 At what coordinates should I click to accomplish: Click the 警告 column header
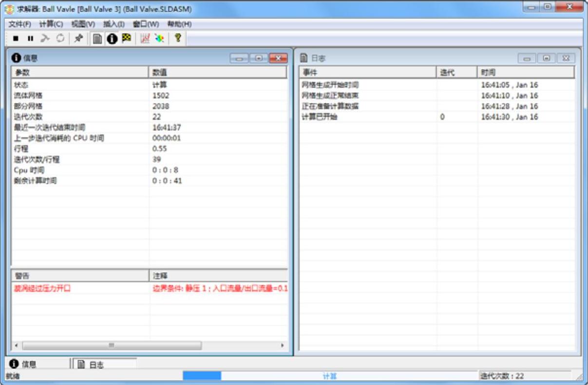point(80,276)
